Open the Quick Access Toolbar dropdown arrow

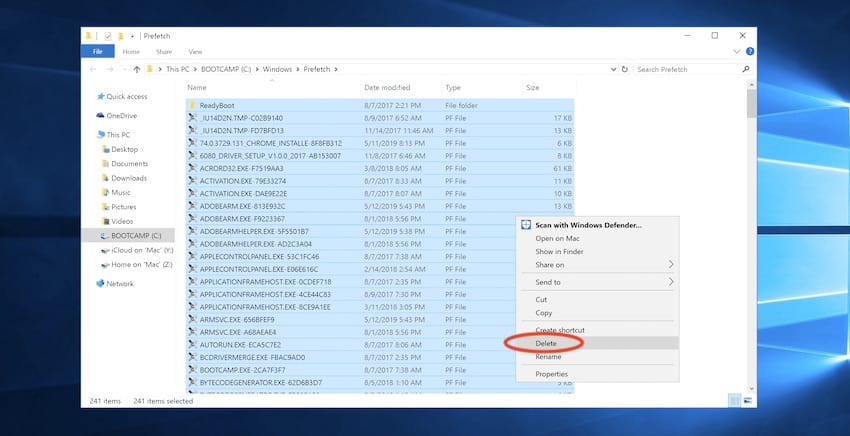point(132,36)
